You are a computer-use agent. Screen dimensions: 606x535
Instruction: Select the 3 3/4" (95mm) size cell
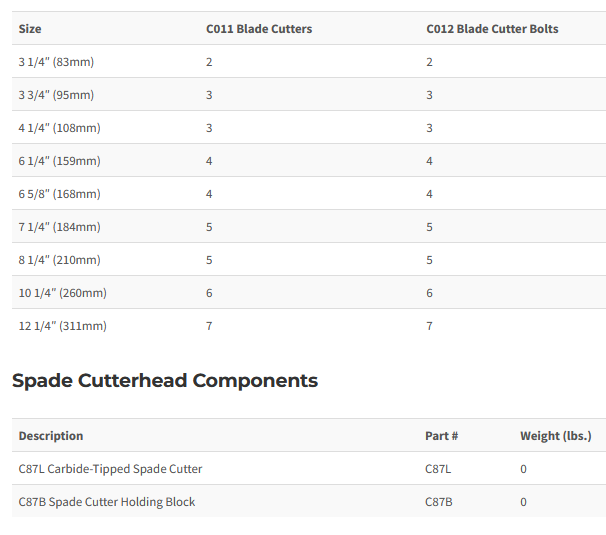point(56,95)
